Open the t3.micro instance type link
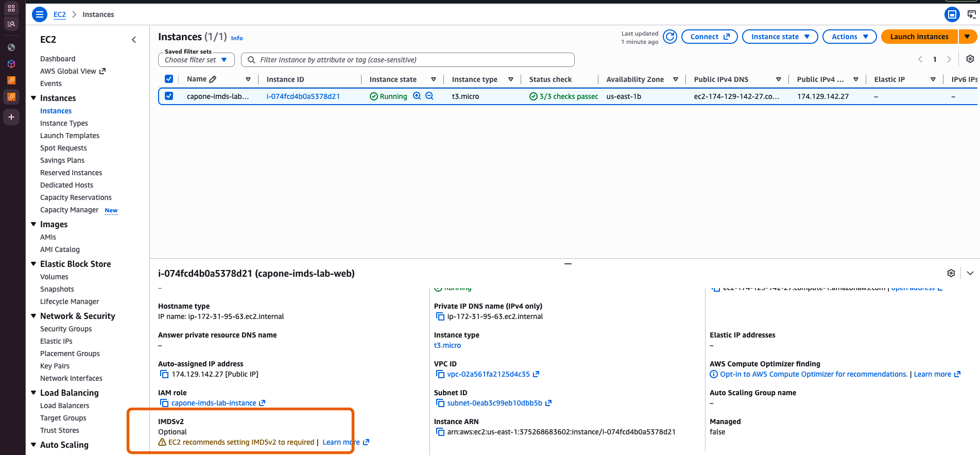Viewport: 980px width, 455px height. coord(448,345)
